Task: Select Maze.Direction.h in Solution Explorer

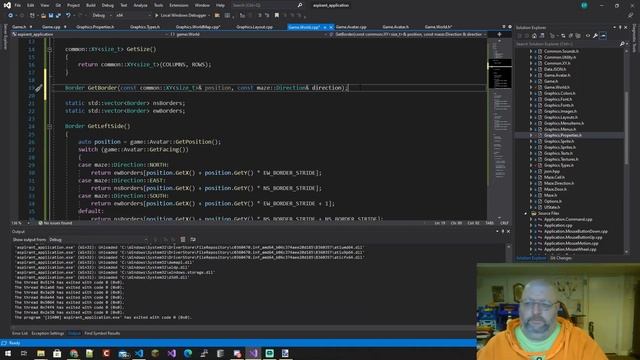Action: (x=559, y=183)
